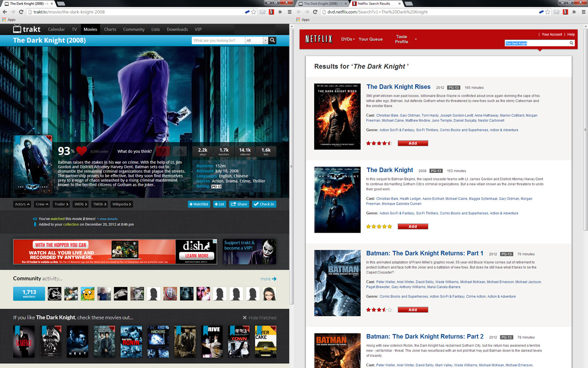
Task: Open Your Account link on Netflix
Action: [x=552, y=34]
